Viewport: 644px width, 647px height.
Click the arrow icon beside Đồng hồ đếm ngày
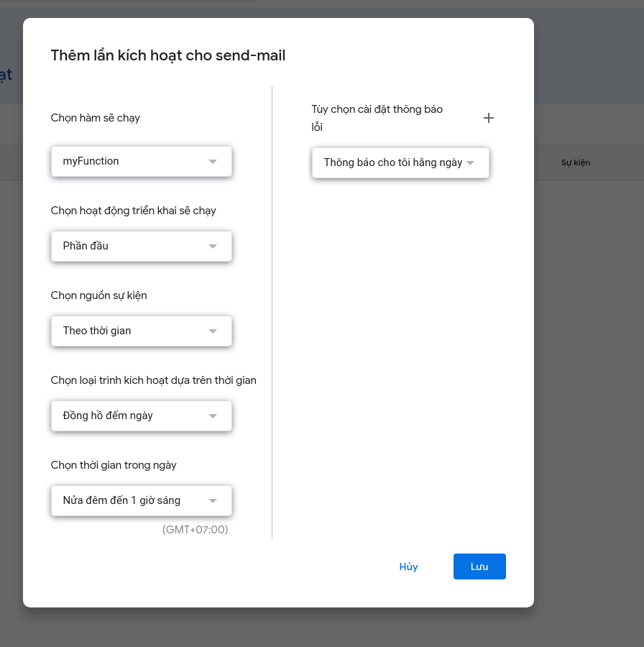coord(213,416)
